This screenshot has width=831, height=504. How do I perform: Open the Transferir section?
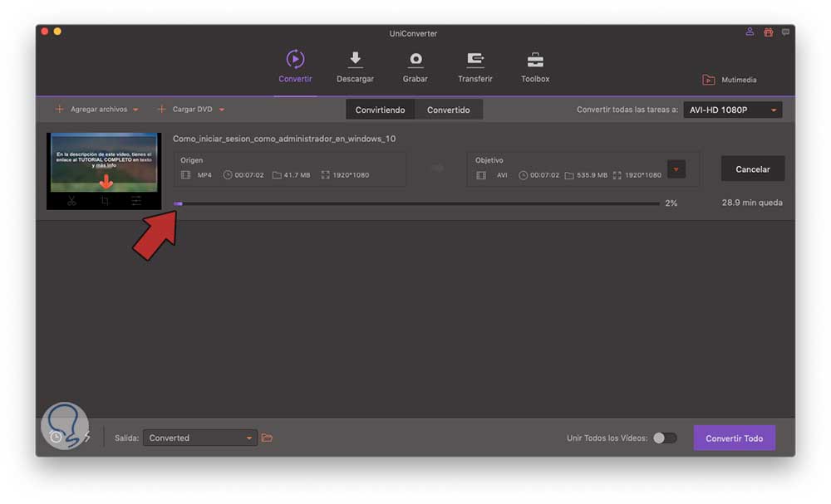475,66
